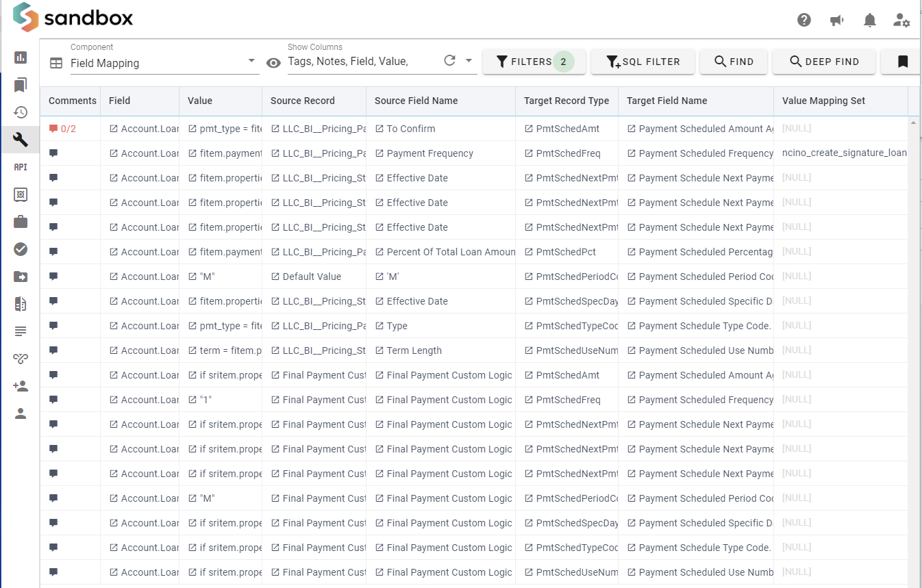Open user settings account icon
Viewport: 922px width, 588px height.
[901, 20]
